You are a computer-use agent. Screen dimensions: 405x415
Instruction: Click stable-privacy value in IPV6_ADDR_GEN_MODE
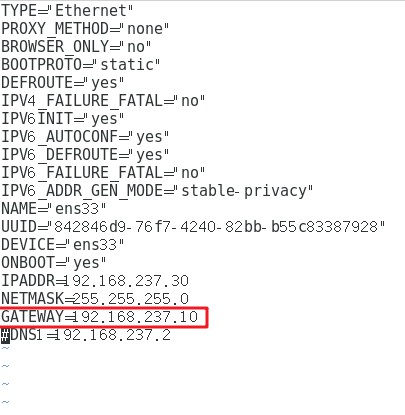click(x=244, y=191)
